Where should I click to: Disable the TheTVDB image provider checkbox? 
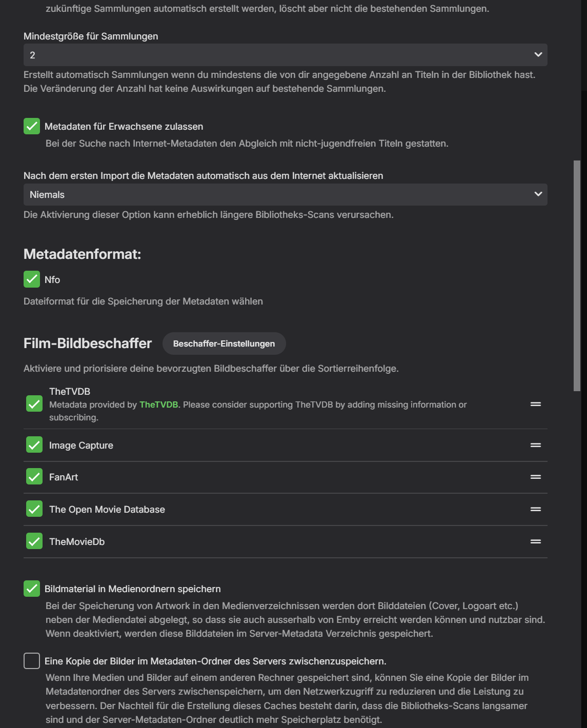click(34, 404)
